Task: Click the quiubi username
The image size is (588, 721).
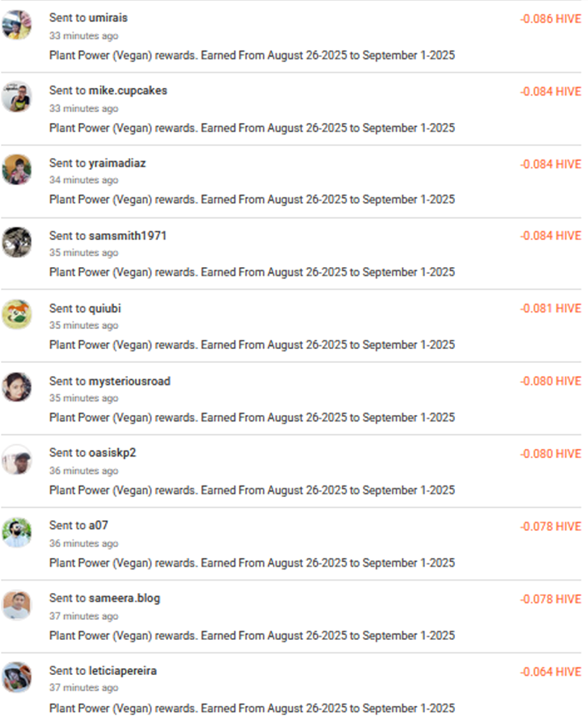Action: click(105, 309)
